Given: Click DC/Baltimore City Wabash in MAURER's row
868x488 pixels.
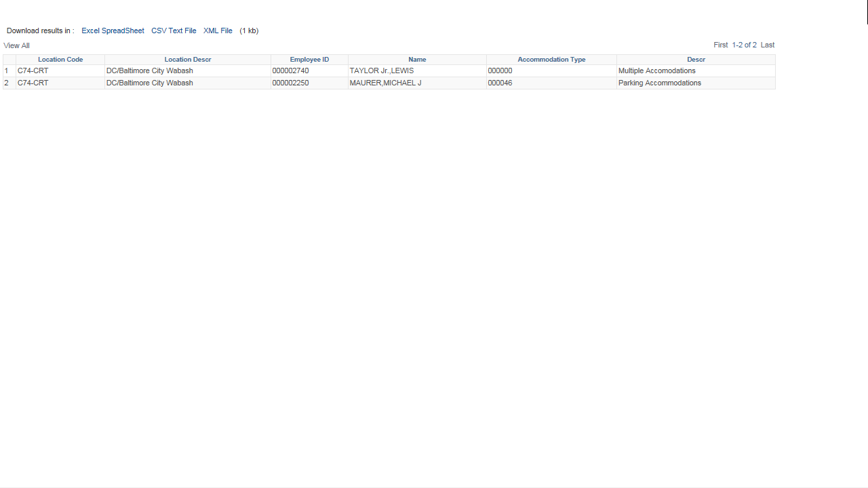Looking at the screenshot, I should click(x=149, y=83).
